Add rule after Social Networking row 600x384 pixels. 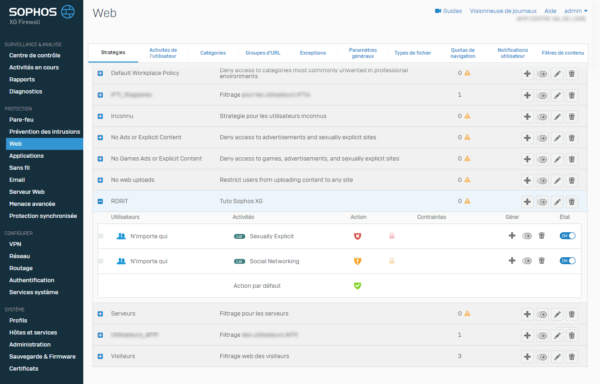[512, 260]
